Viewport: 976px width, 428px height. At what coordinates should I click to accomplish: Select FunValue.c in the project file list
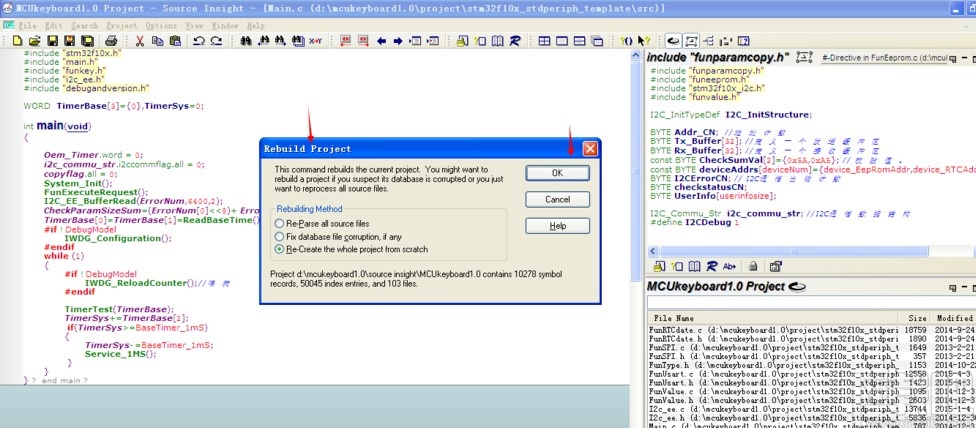[774, 392]
